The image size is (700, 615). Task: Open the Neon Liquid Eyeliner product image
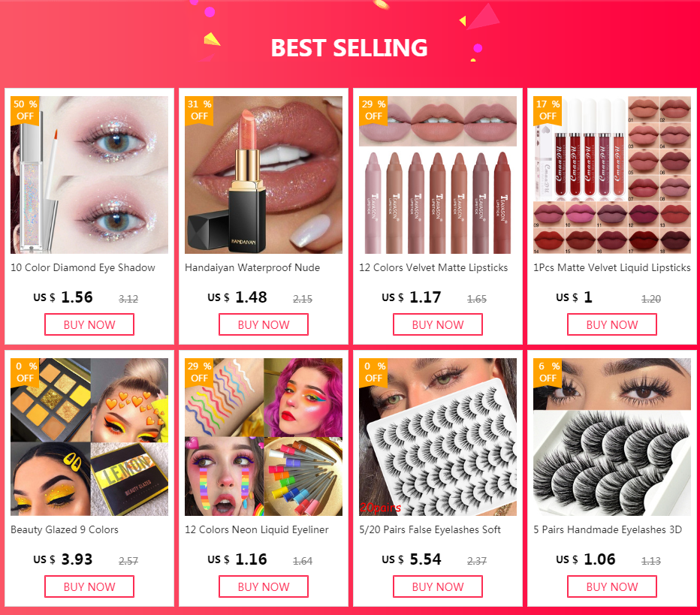click(264, 437)
